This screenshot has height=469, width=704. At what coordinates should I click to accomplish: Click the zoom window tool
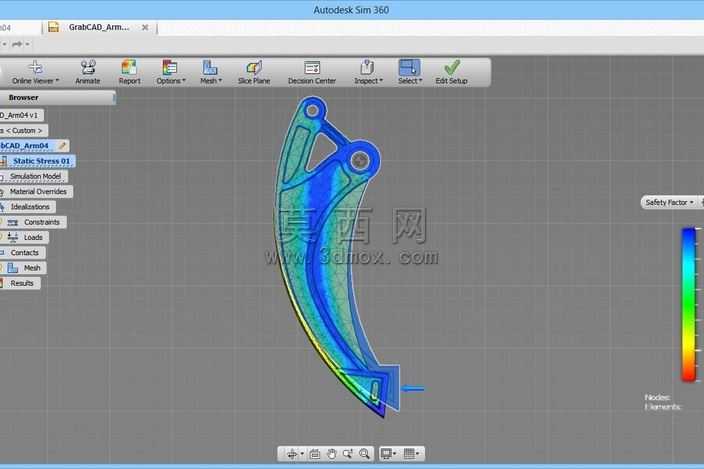tap(348, 454)
